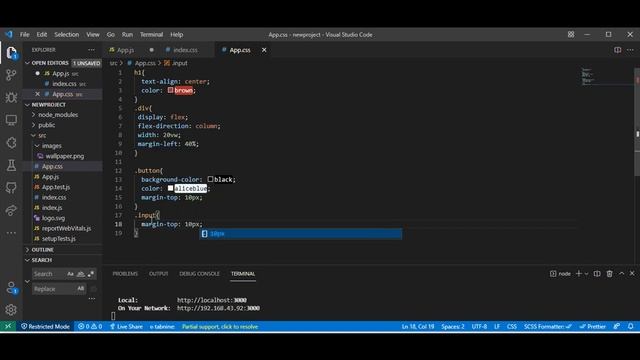Switch to the App.js editor tab
The width and height of the screenshot is (640, 360).
pos(125,50)
